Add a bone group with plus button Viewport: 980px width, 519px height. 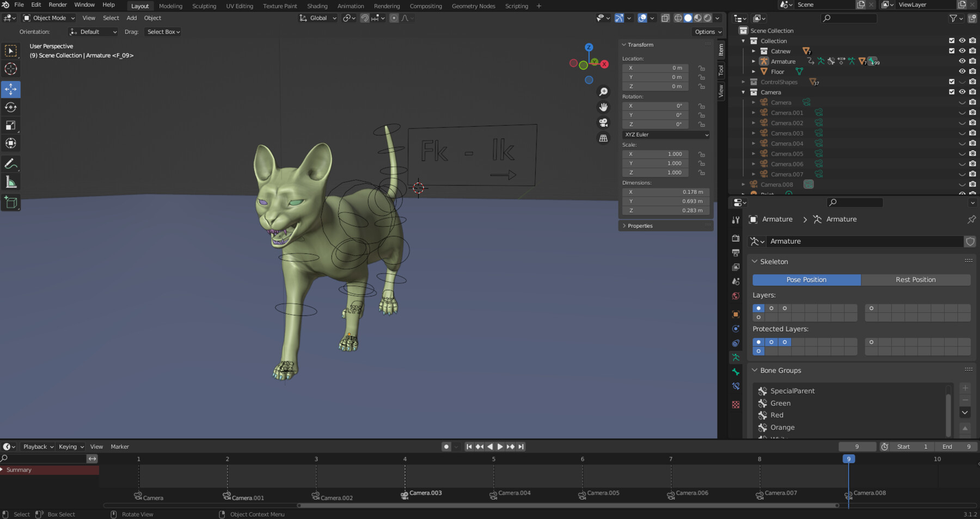(965, 388)
